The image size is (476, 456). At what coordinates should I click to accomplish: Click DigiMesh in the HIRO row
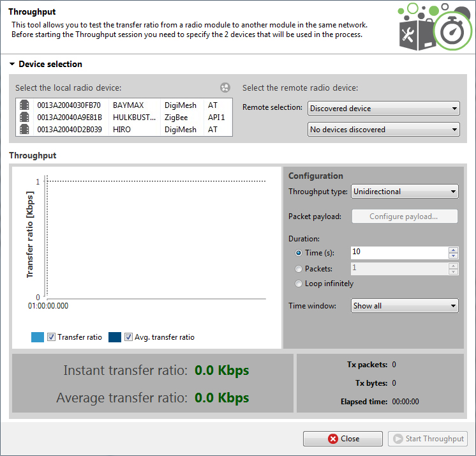pos(181,130)
